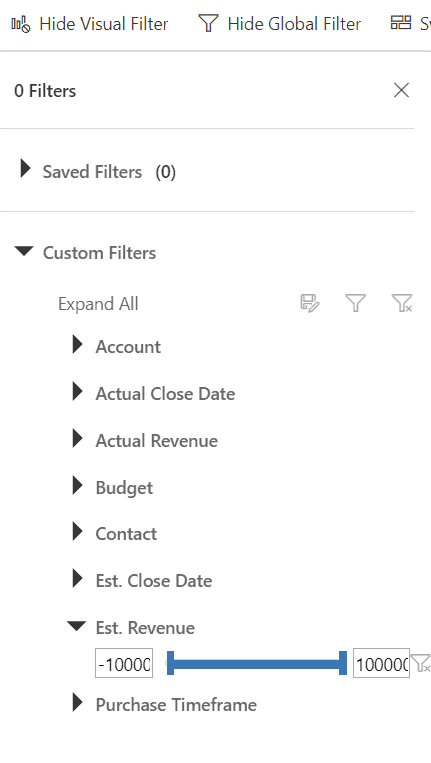Click the save filter icon
Image resolution: width=431 pixels, height=763 pixels.
coord(310,303)
